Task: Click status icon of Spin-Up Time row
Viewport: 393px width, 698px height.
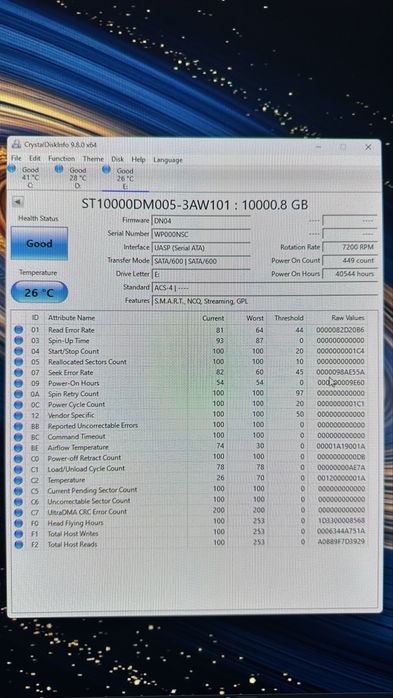Action: pos(19,341)
